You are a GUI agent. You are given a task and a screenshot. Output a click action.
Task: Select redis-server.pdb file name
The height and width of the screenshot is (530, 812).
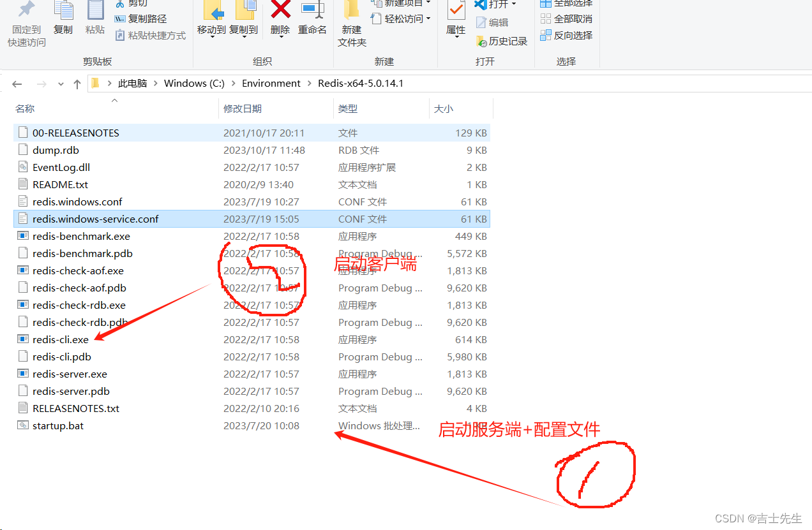(x=71, y=392)
